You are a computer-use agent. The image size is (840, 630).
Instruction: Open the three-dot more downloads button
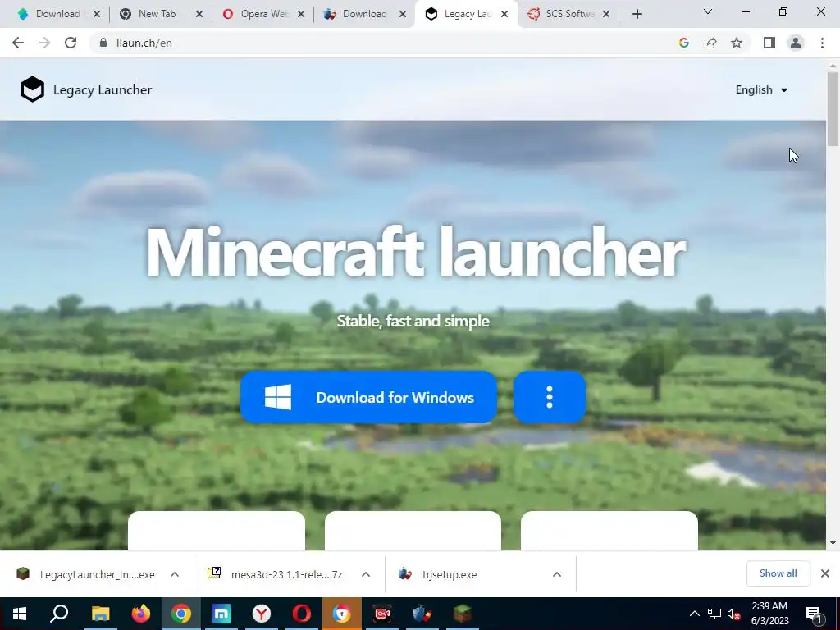(x=549, y=397)
